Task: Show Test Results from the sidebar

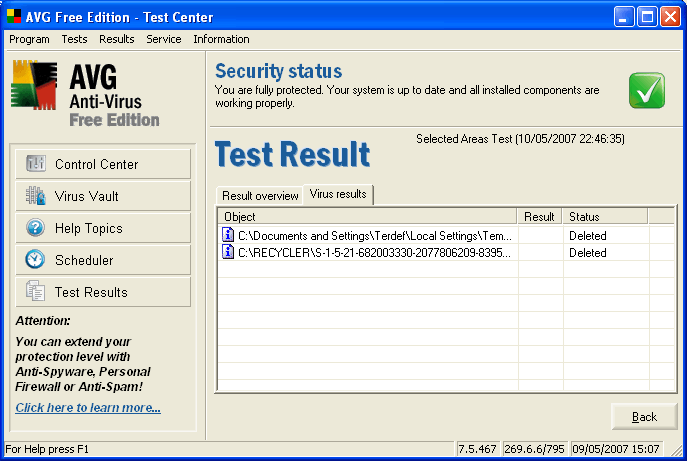Action: 103,292
